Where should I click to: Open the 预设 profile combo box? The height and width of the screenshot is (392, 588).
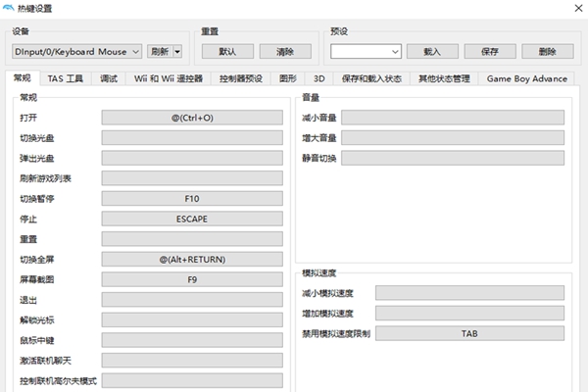366,51
